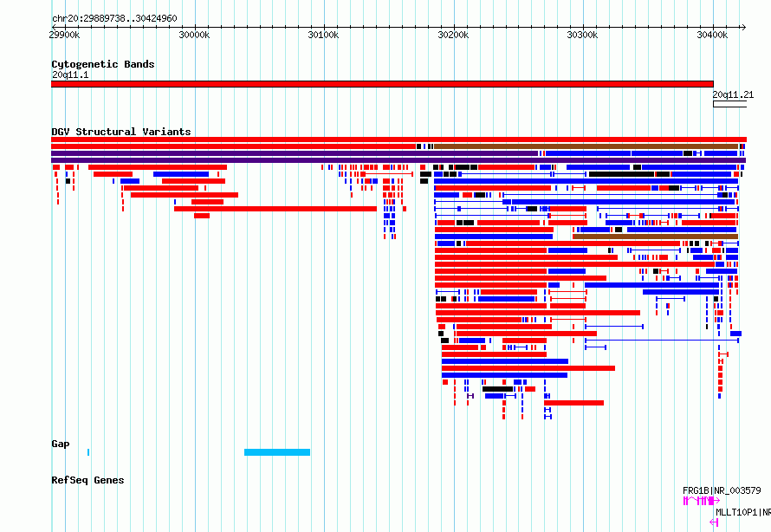Image resolution: width=771 pixels, height=532 pixels.
Task: Click the MLLT10P1 gene label
Action: [743, 512]
